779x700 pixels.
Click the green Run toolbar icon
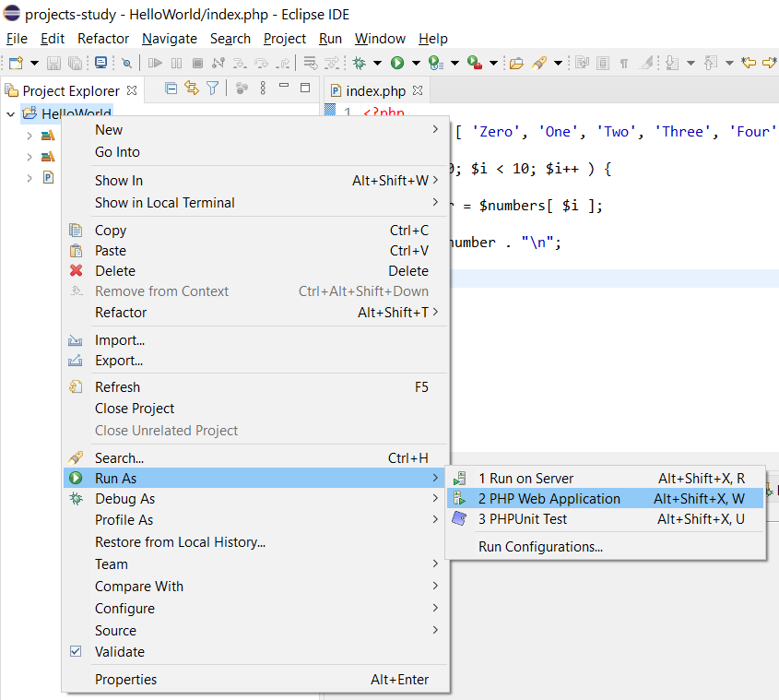(397, 63)
